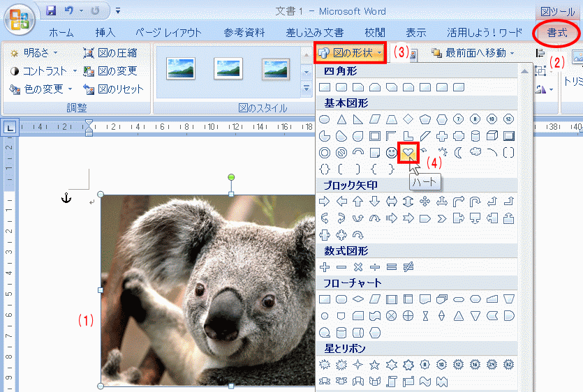
Task: Select the right arrow block arrow
Action: coord(325,202)
